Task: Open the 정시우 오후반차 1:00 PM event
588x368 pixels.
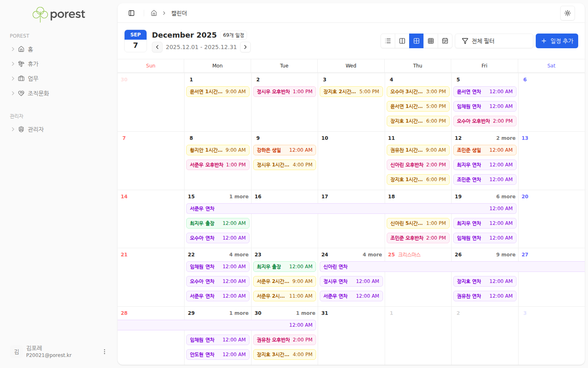Action: point(285,92)
